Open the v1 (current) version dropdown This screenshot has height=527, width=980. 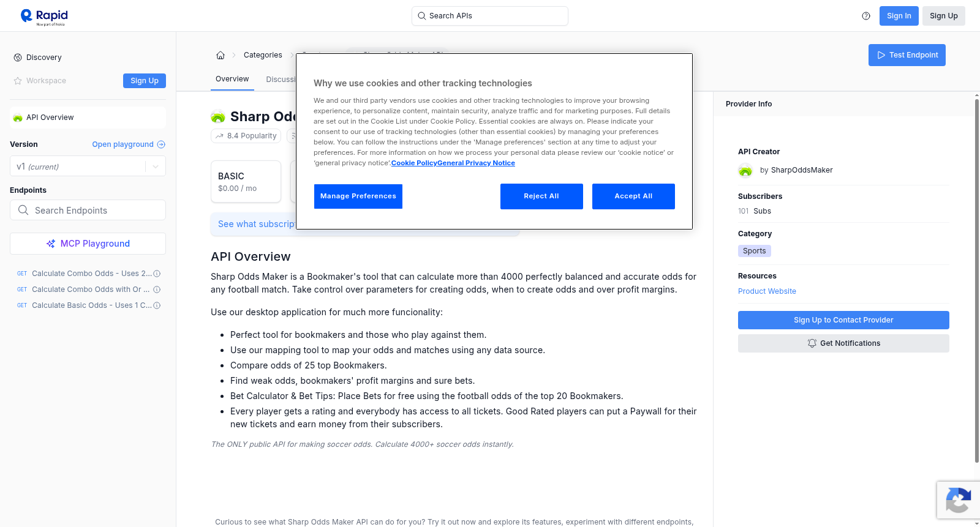[x=88, y=166]
